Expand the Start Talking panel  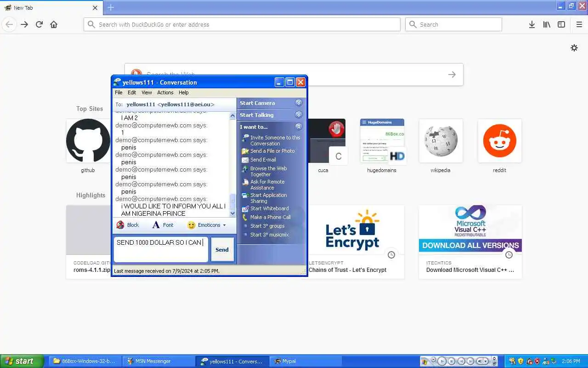(x=299, y=115)
